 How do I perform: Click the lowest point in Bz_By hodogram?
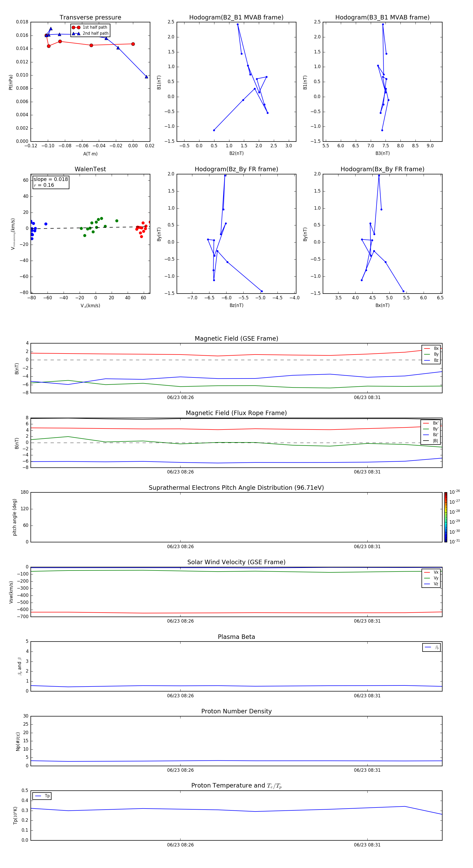pos(261,291)
